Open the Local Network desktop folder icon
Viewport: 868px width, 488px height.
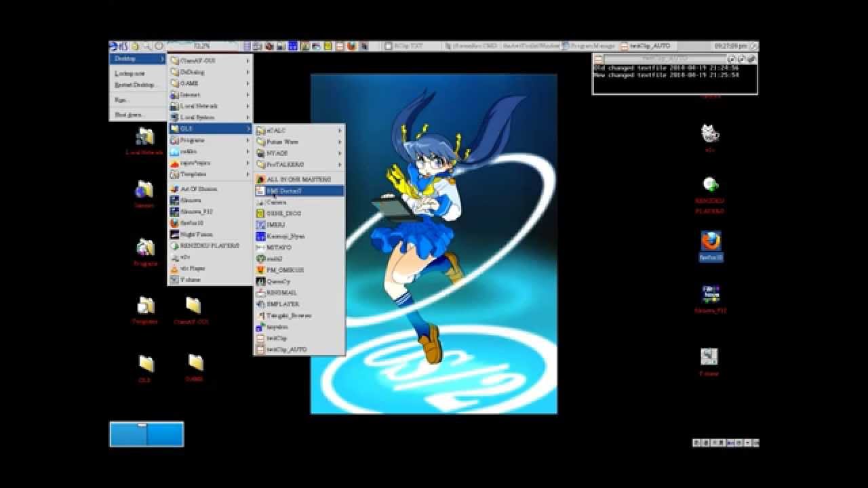[x=144, y=138]
